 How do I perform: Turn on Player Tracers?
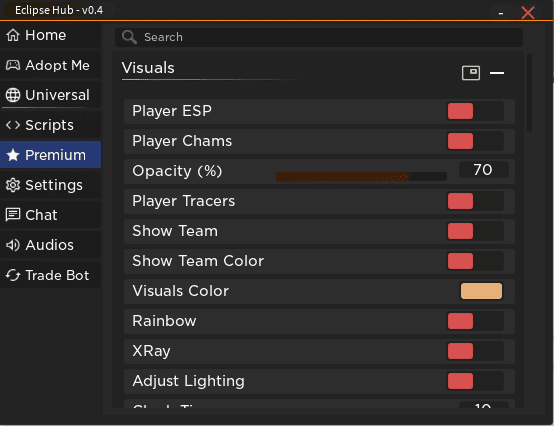pyautogui.click(x=475, y=201)
